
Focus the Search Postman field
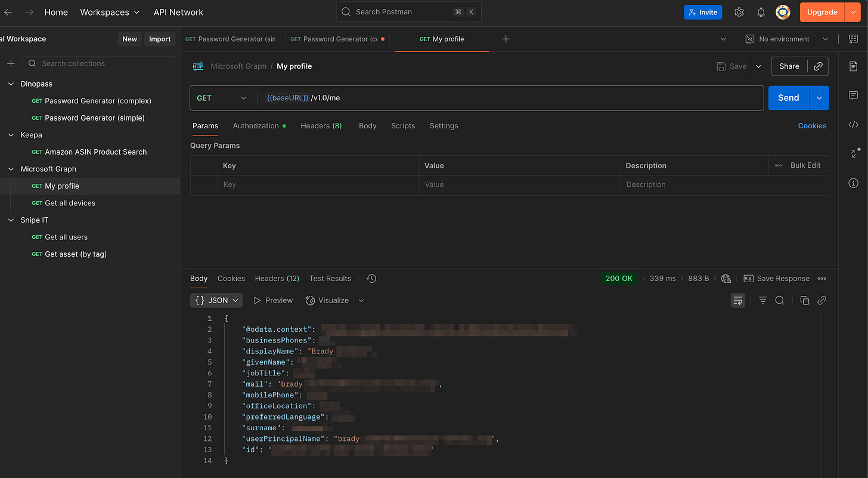409,12
